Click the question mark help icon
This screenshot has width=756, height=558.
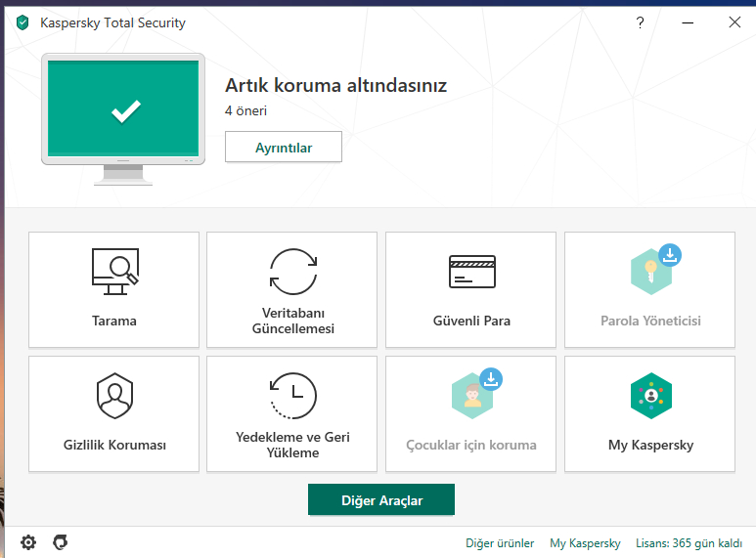coord(640,22)
